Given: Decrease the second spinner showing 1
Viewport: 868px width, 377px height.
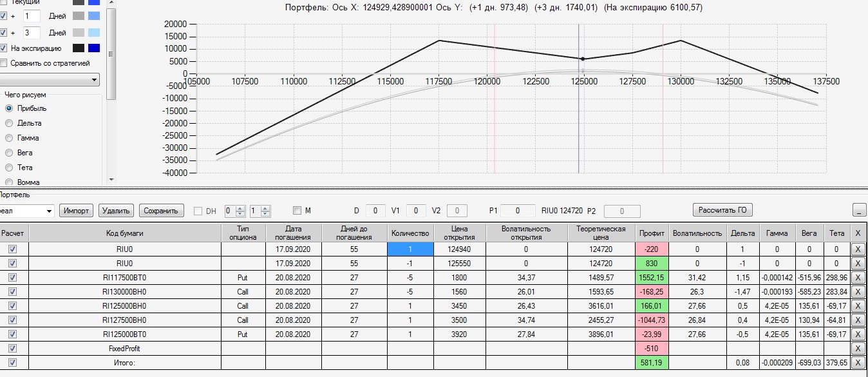Looking at the screenshot, I should point(266,213).
